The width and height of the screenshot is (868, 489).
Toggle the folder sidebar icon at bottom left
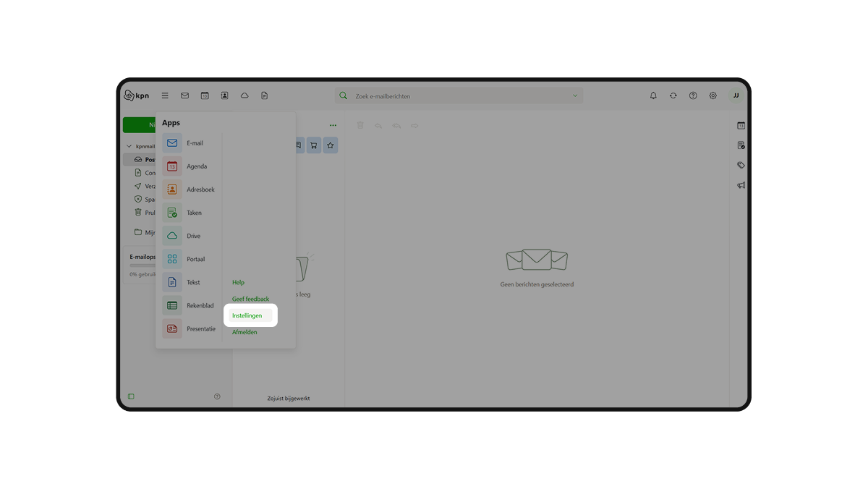(131, 396)
